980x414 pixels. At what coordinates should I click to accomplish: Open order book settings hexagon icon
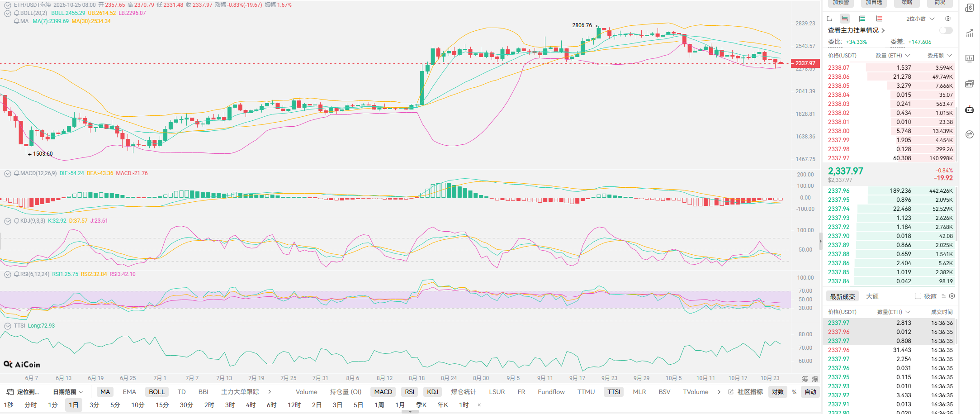pos(948,19)
